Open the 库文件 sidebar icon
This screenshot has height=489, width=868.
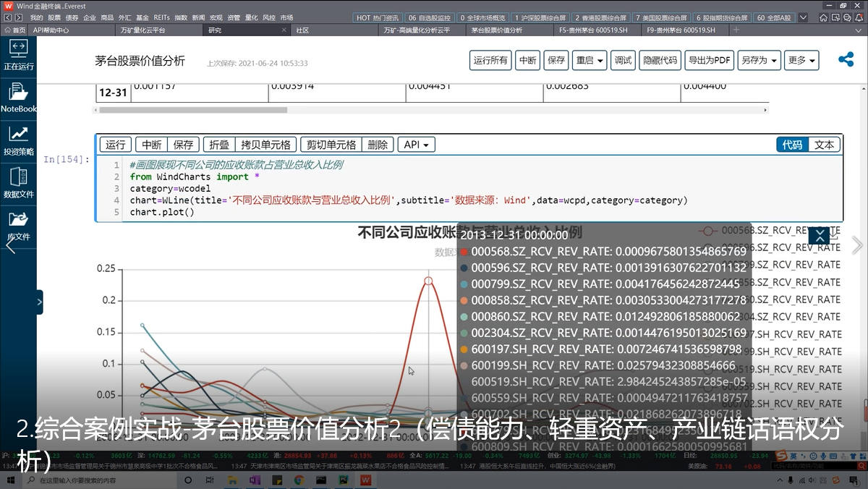pyautogui.click(x=18, y=226)
